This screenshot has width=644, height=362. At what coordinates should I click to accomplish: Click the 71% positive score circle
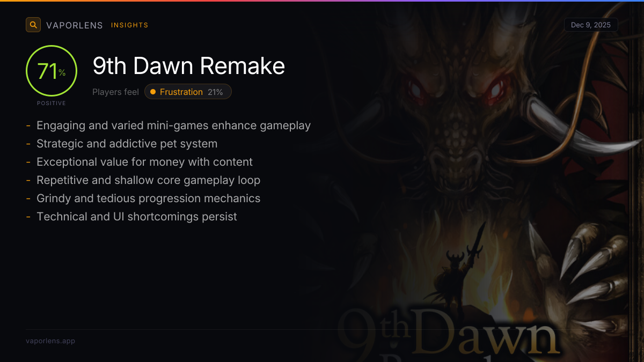click(52, 71)
